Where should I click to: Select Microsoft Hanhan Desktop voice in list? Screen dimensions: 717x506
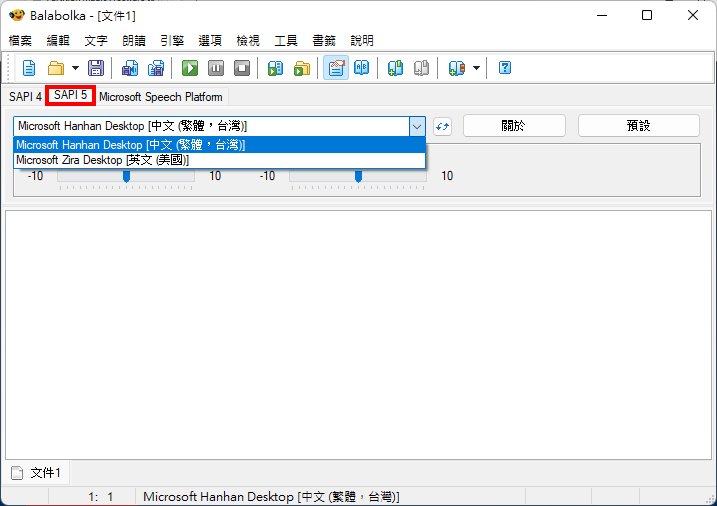[219, 145]
